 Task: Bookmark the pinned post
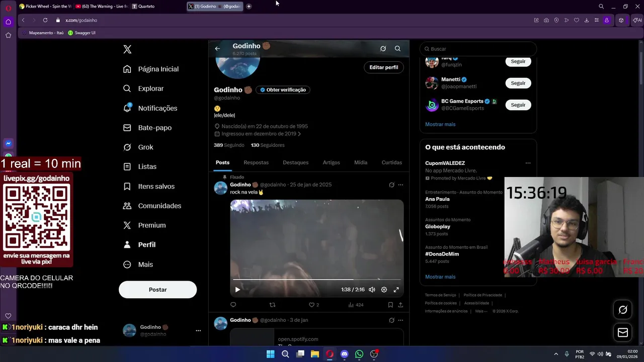[390, 305]
